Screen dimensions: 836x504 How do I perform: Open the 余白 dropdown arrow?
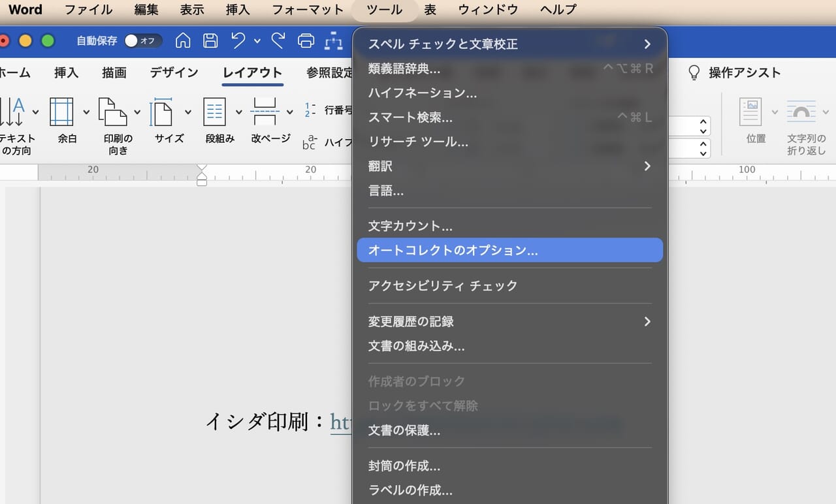86,112
